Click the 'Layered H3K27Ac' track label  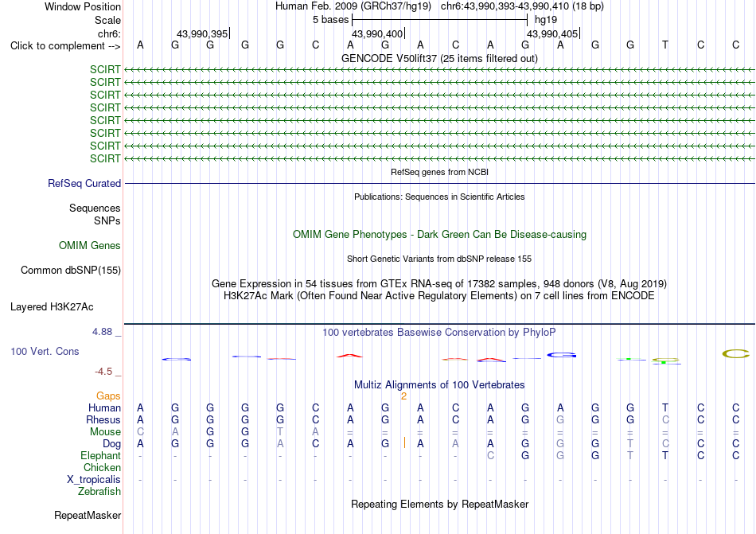[x=52, y=307]
